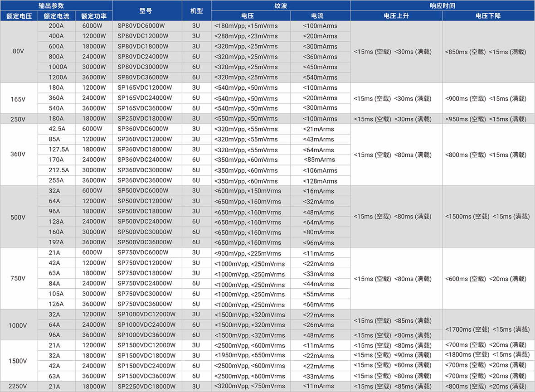Screen dimensions: 535x392
Task: Click the 21A current cell in 750V group
Action: pos(56,252)
